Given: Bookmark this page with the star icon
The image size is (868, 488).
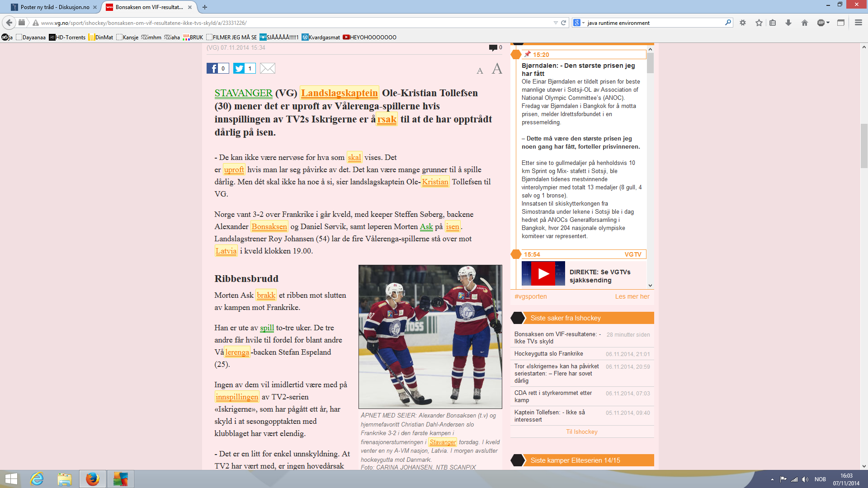Looking at the screenshot, I should [x=759, y=23].
